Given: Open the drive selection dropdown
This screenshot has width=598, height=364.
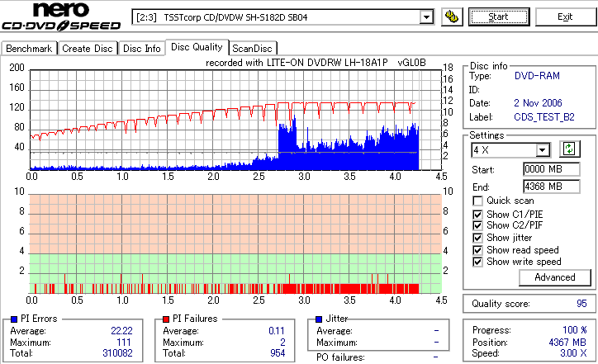Looking at the screenshot, I should 426,17.
